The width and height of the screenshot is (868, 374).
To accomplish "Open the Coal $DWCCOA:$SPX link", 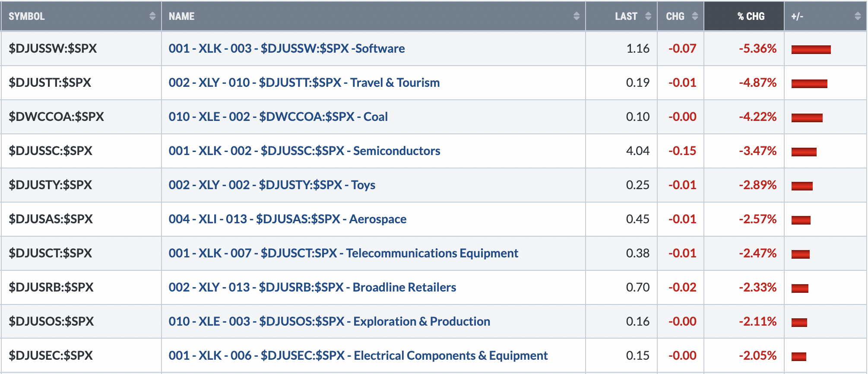I will 278,117.
